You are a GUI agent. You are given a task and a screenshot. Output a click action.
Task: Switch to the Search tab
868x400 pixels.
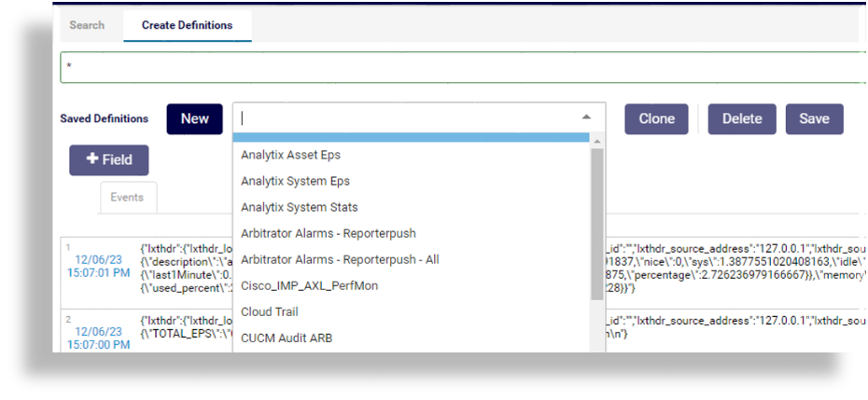click(87, 25)
